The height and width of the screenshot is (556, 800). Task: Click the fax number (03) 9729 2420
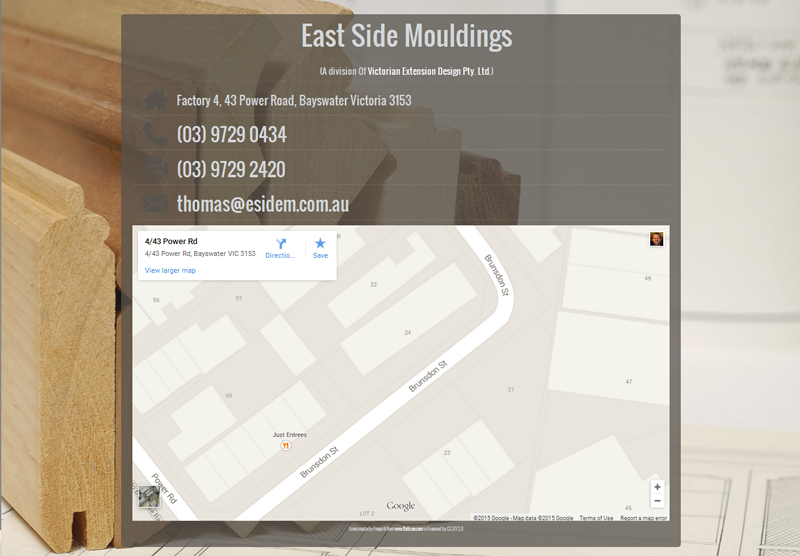[x=231, y=169]
